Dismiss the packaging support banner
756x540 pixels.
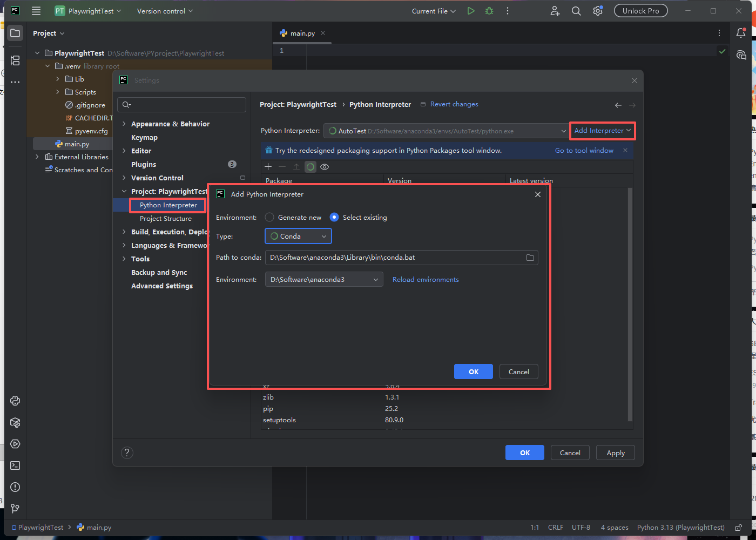625,150
